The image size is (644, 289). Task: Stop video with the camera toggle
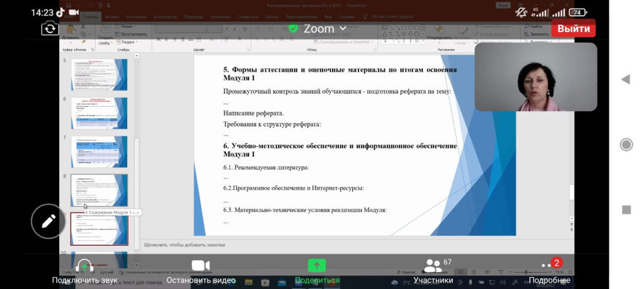click(x=200, y=266)
